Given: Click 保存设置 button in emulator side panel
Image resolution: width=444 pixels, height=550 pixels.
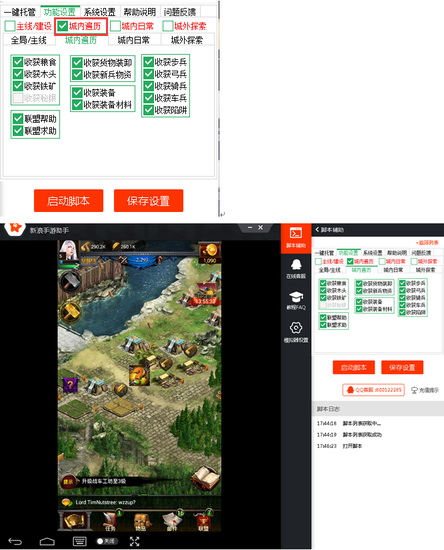Looking at the screenshot, I should pyautogui.click(x=402, y=367).
